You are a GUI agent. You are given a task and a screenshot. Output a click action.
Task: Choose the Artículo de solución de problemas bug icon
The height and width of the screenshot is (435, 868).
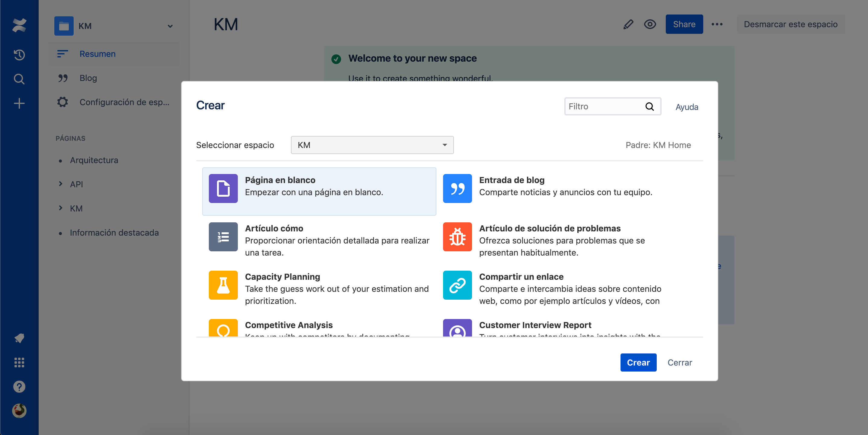coord(457,237)
